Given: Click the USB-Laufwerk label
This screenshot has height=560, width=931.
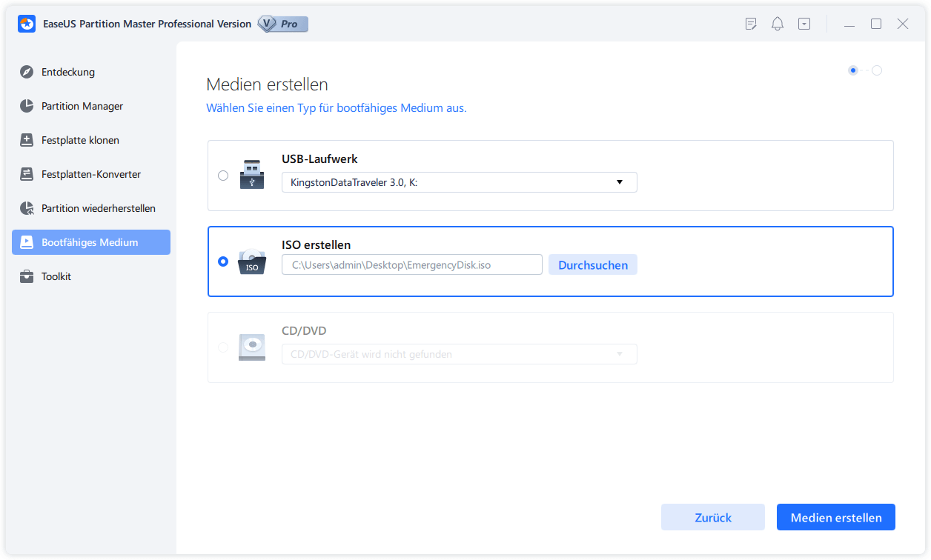Looking at the screenshot, I should click(x=319, y=159).
